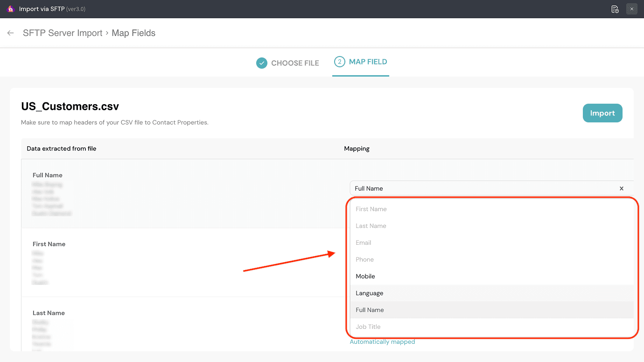The width and height of the screenshot is (644, 362).
Task: Select Language from the mapping list
Action: (370, 293)
